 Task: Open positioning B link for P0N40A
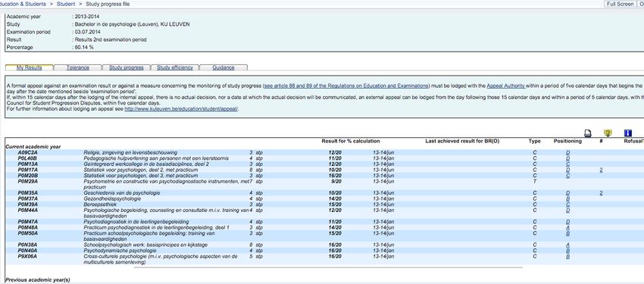pos(567,251)
